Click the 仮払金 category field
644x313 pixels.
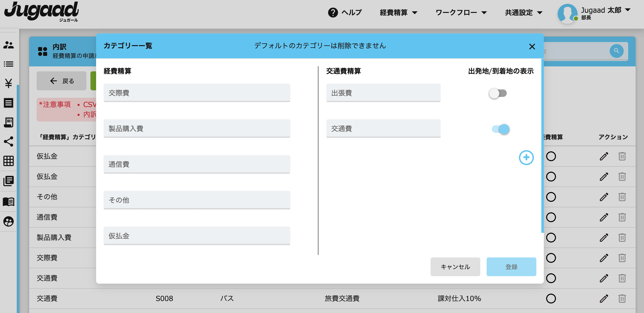[x=197, y=236]
